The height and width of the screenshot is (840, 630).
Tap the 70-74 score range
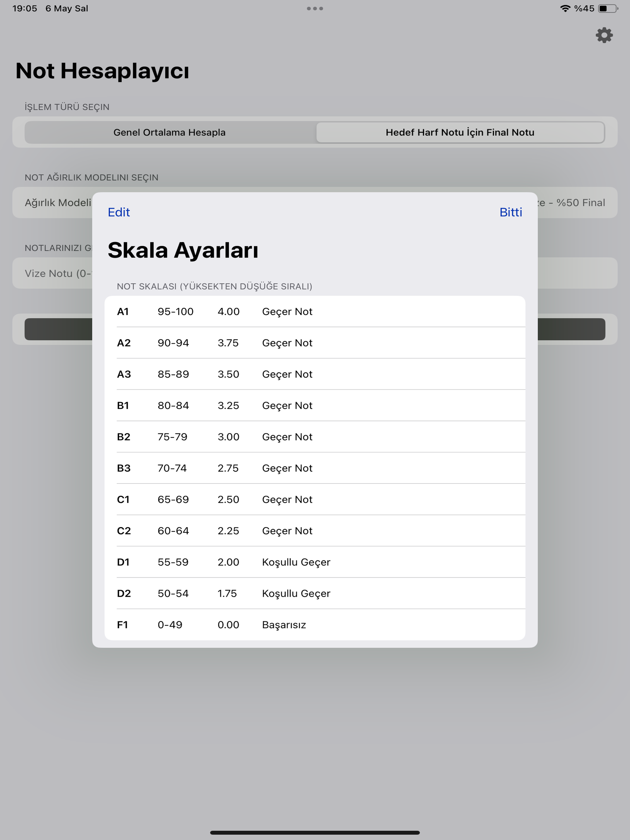tap(172, 468)
